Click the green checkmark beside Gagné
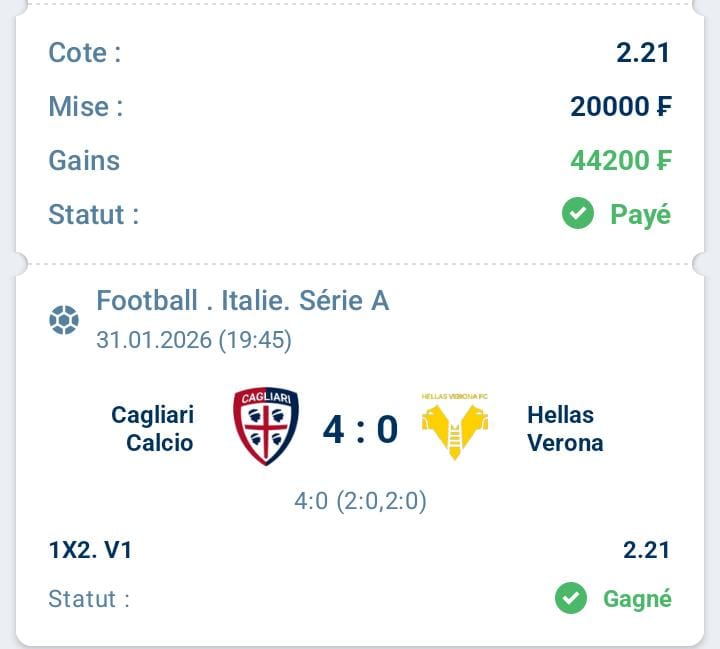 coord(571,599)
